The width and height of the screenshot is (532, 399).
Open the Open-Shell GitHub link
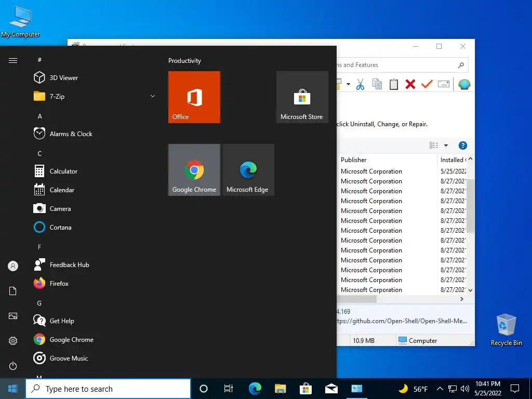coord(402,321)
